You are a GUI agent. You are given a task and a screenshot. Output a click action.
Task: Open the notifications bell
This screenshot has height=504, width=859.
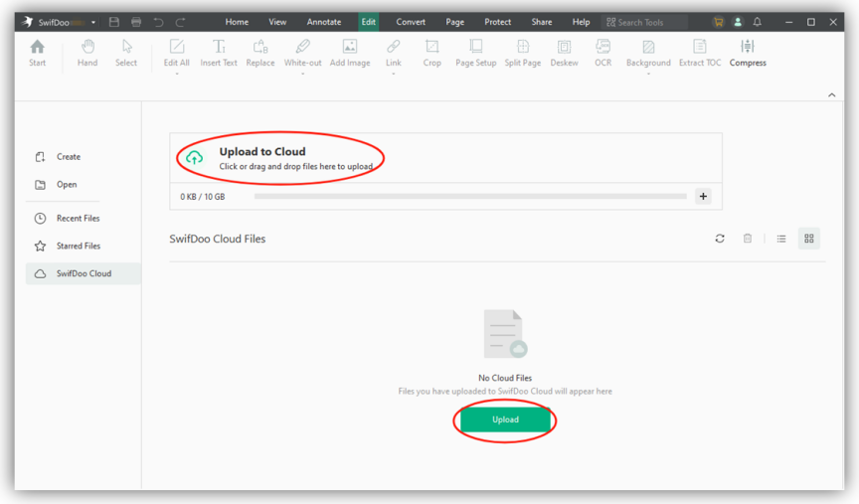tap(758, 22)
